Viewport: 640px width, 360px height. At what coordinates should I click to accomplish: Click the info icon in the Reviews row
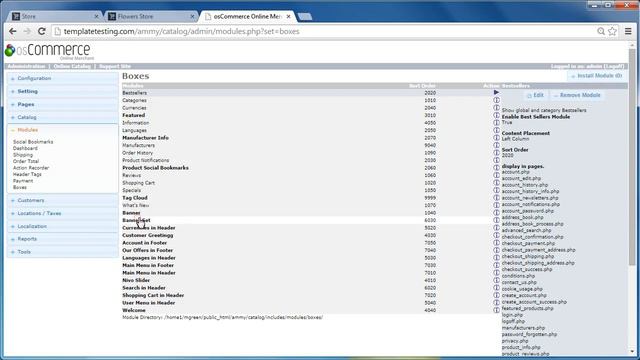click(x=496, y=175)
